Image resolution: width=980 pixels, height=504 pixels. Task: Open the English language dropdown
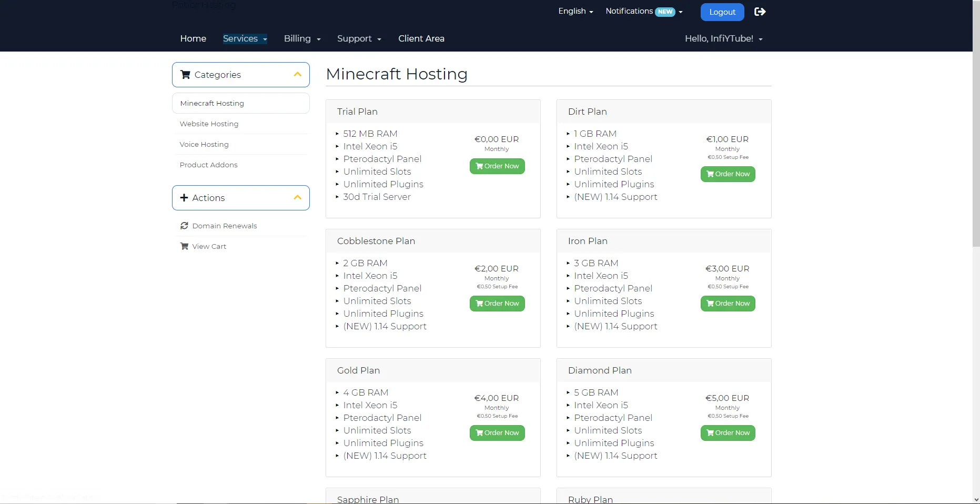click(x=575, y=11)
